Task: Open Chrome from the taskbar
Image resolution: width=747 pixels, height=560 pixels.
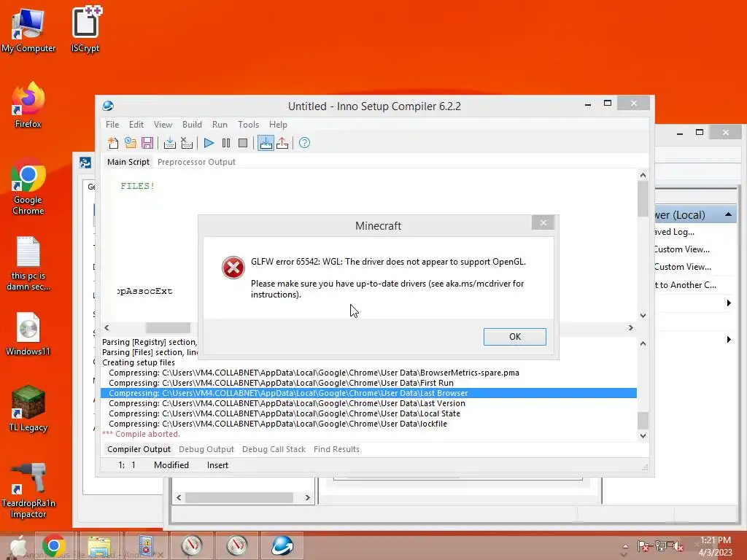Action: 54,545
